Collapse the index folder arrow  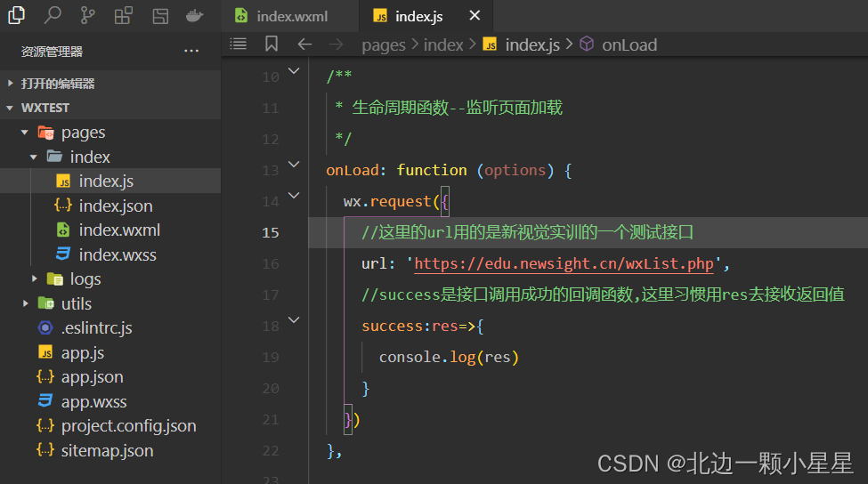(34, 157)
